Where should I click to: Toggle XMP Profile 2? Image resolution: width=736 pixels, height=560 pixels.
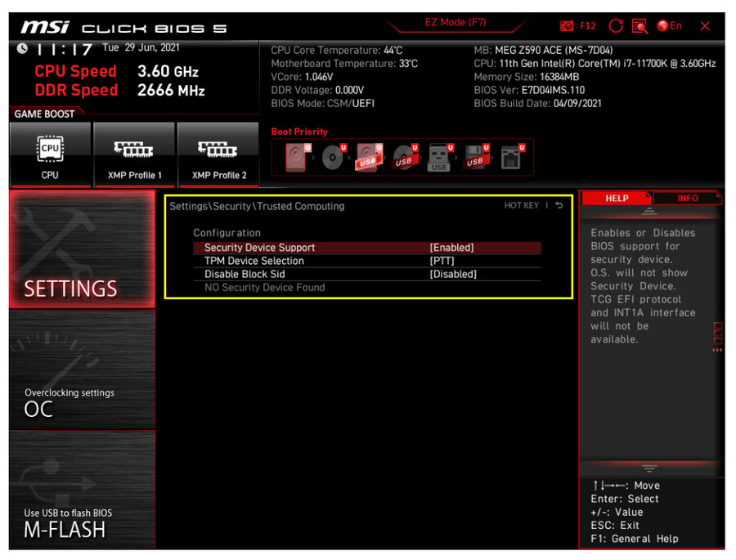coord(218,155)
